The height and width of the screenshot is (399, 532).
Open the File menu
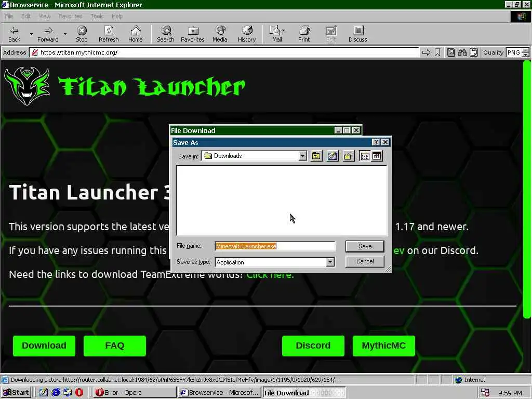pos(9,16)
